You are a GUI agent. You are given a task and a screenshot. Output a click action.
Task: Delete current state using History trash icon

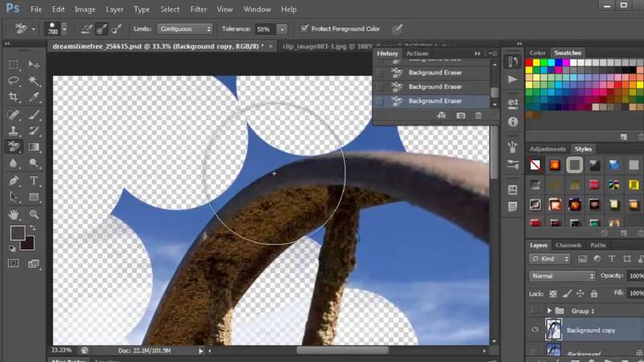tap(478, 116)
